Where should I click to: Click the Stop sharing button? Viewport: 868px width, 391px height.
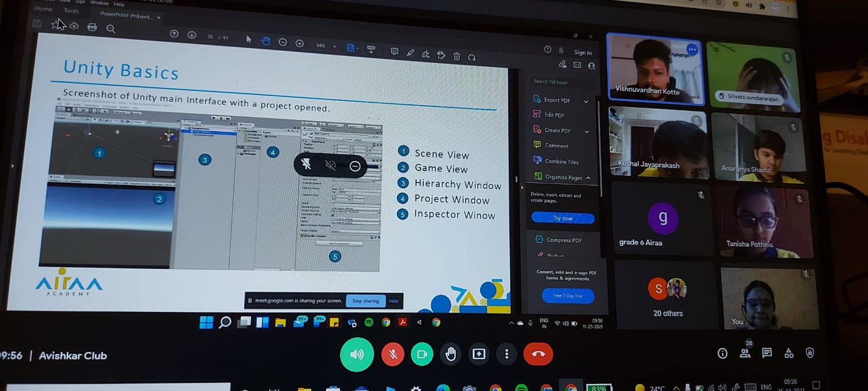point(365,301)
